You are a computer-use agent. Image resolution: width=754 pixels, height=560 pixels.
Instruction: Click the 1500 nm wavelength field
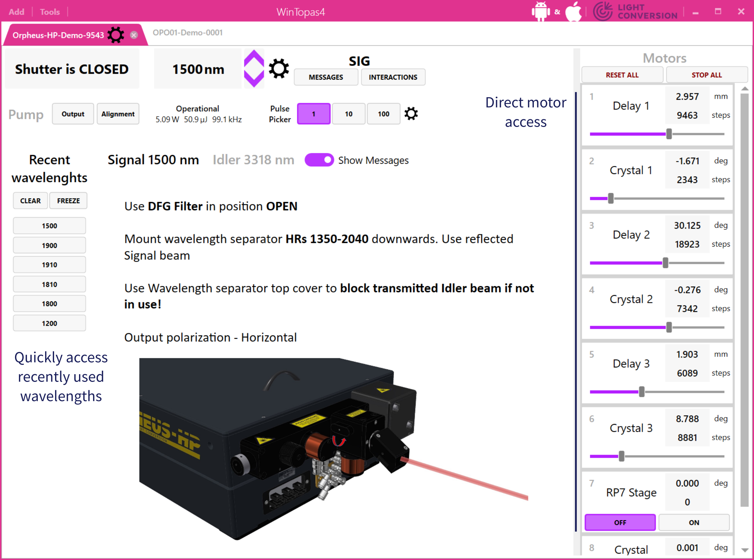pyautogui.click(x=198, y=69)
